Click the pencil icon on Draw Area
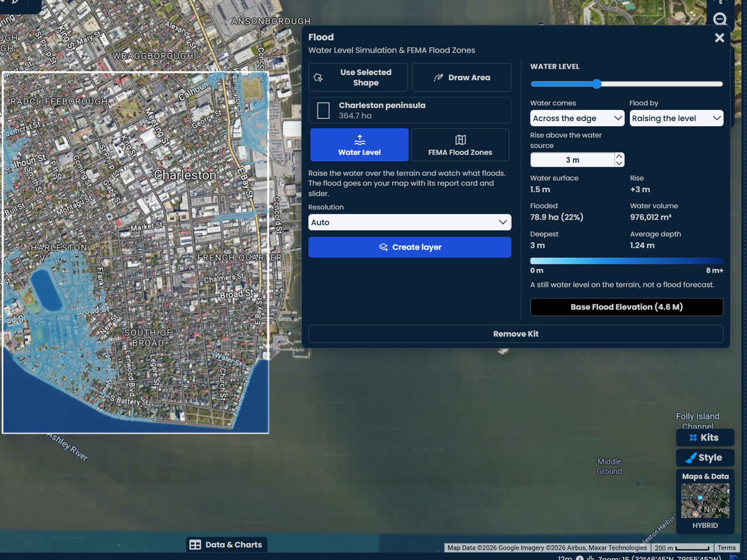 point(438,78)
